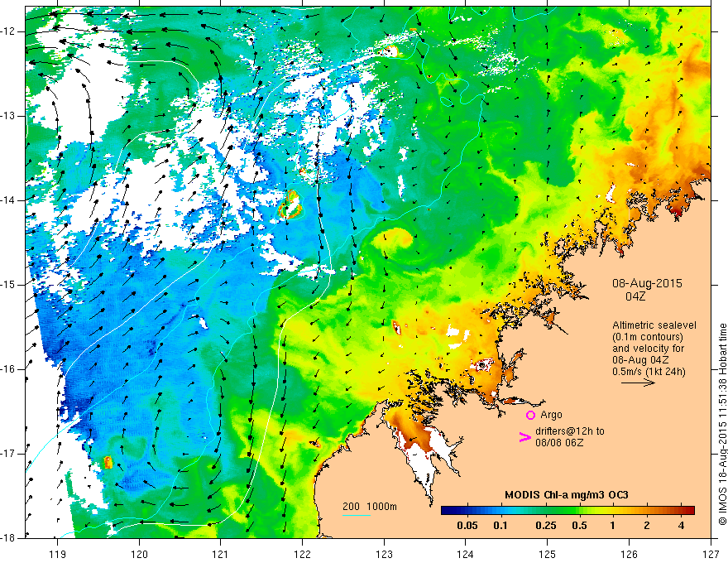Click the '(0.1m contours)' caption text

[648, 337]
